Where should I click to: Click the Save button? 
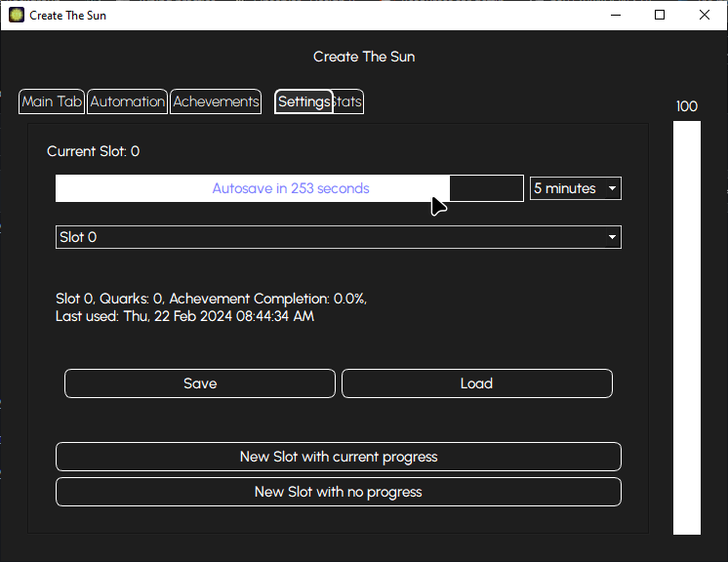coord(200,383)
